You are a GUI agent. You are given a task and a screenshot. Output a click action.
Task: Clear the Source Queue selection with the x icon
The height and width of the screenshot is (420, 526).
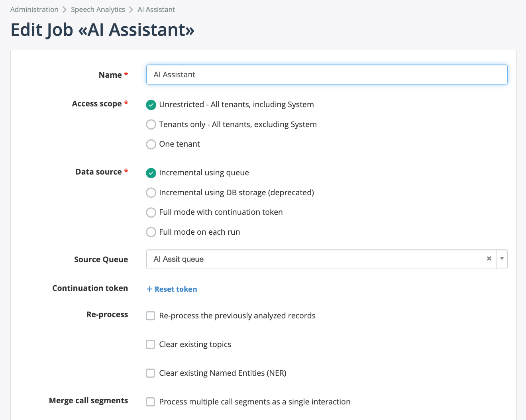point(489,259)
